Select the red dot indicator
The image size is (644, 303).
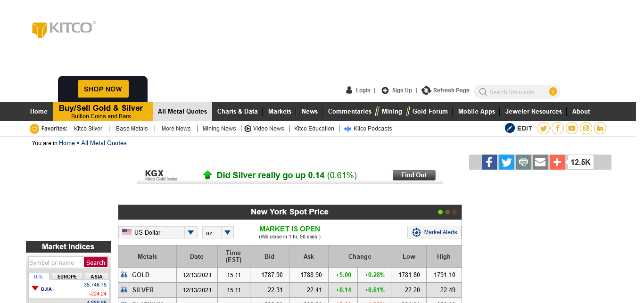pos(454,212)
